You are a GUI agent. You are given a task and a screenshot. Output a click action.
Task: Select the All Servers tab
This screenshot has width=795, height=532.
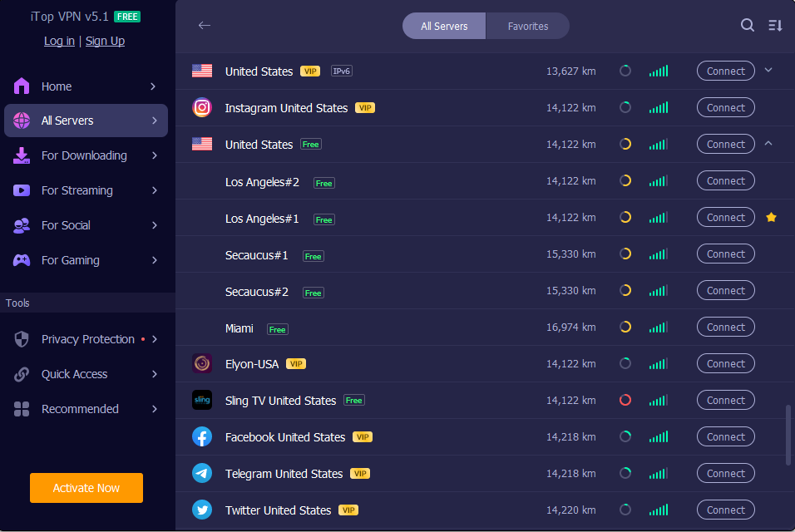(x=443, y=26)
